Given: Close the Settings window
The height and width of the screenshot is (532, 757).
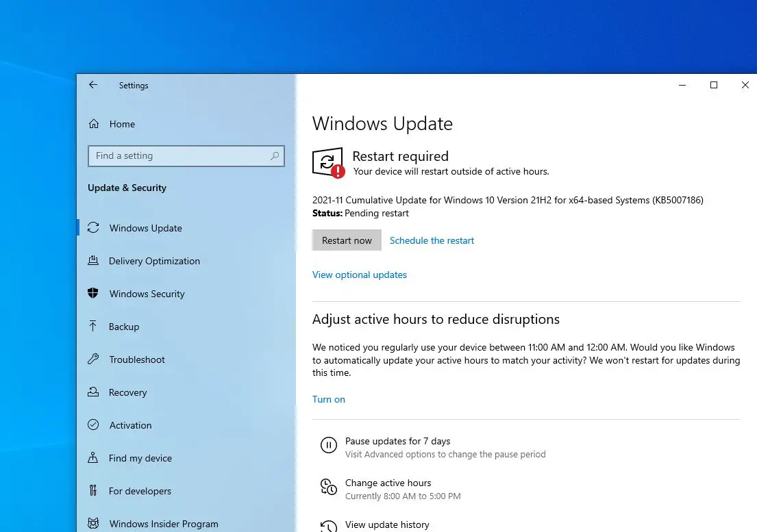Looking at the screenshot, I should pos(745,85).
